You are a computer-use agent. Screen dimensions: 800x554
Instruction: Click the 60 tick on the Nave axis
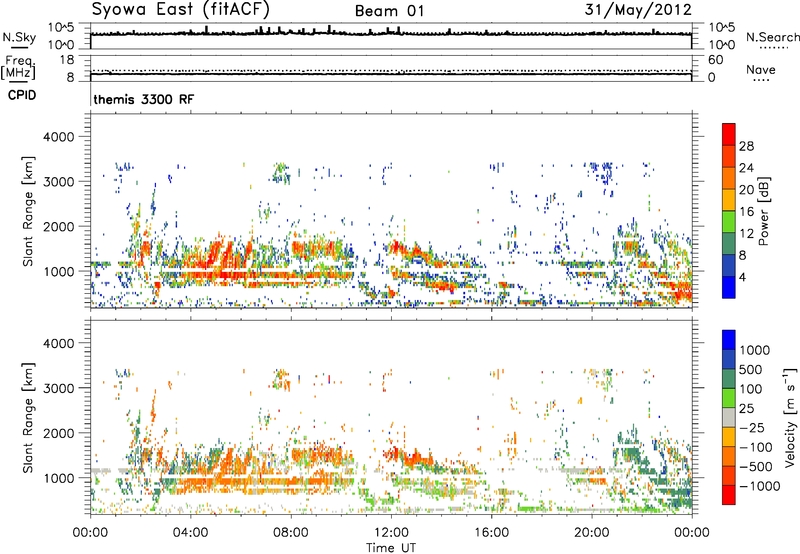(715, 60)
